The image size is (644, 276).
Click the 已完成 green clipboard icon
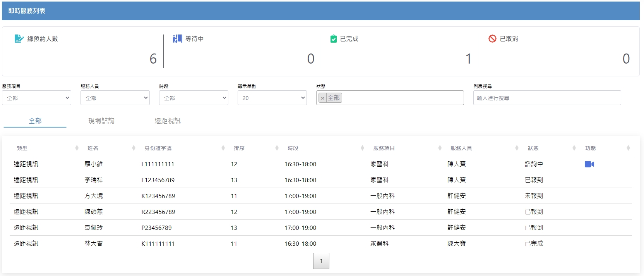pyautogui.click(x=333, y=38)
